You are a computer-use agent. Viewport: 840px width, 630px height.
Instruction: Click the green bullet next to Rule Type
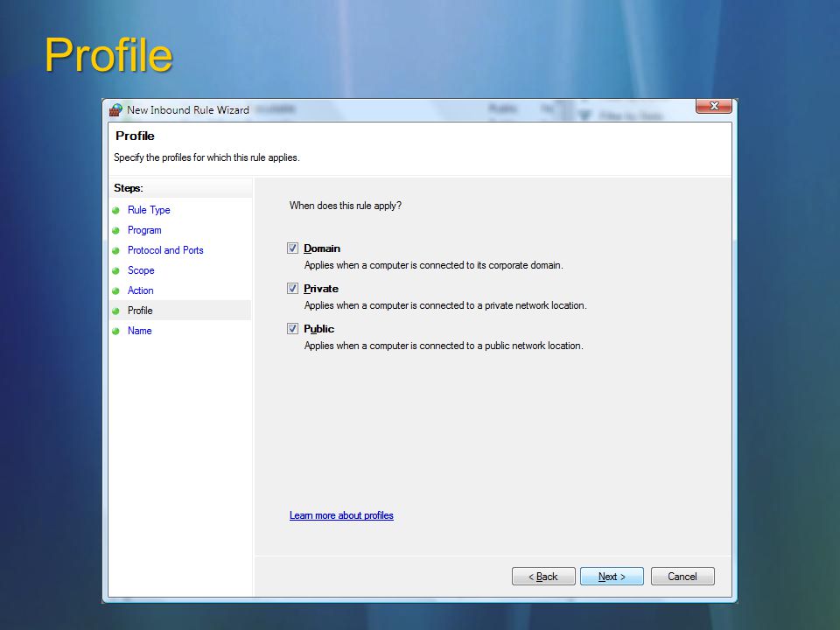[x=115, y=211]
